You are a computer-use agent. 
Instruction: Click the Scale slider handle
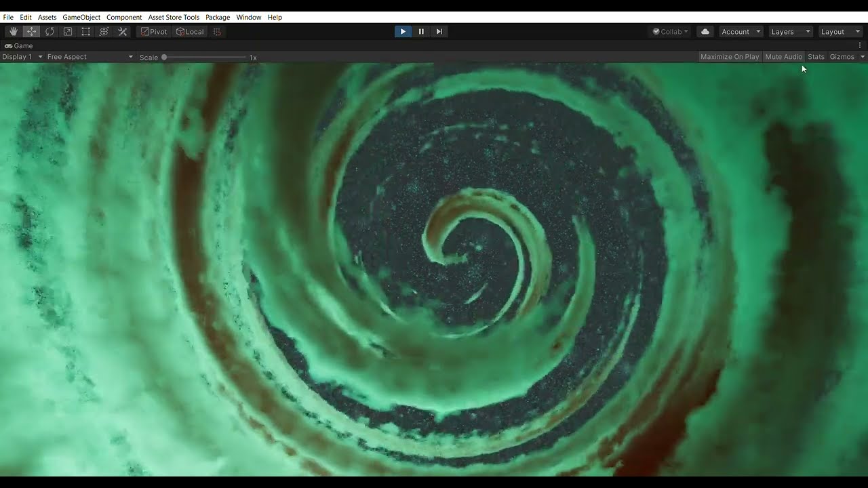tap(164, 58)
